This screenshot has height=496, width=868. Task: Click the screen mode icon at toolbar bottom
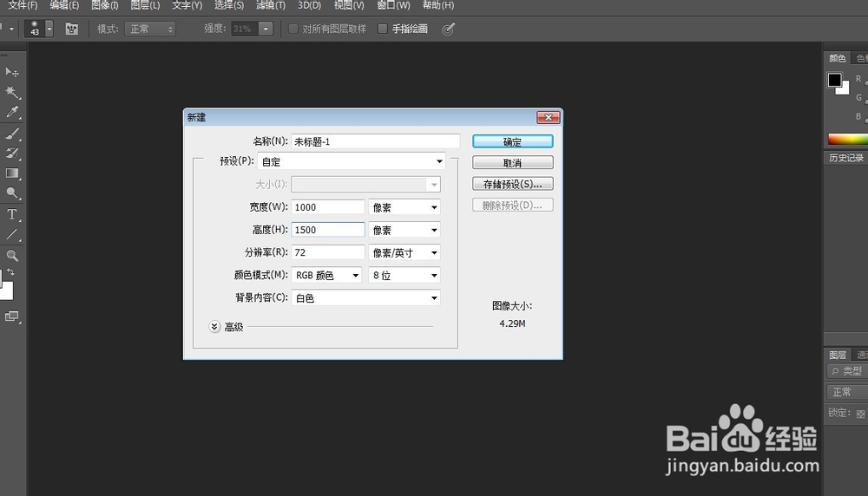click(11, 317)
